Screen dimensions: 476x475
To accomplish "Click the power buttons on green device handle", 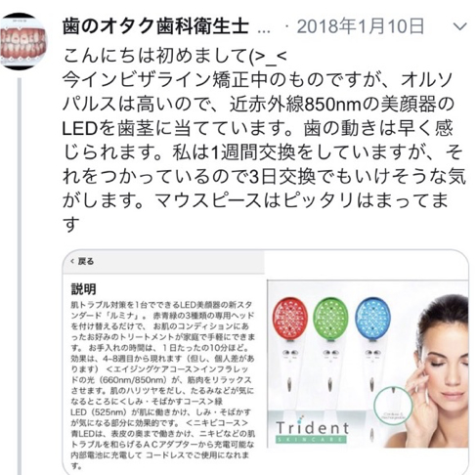I will 330,353.
